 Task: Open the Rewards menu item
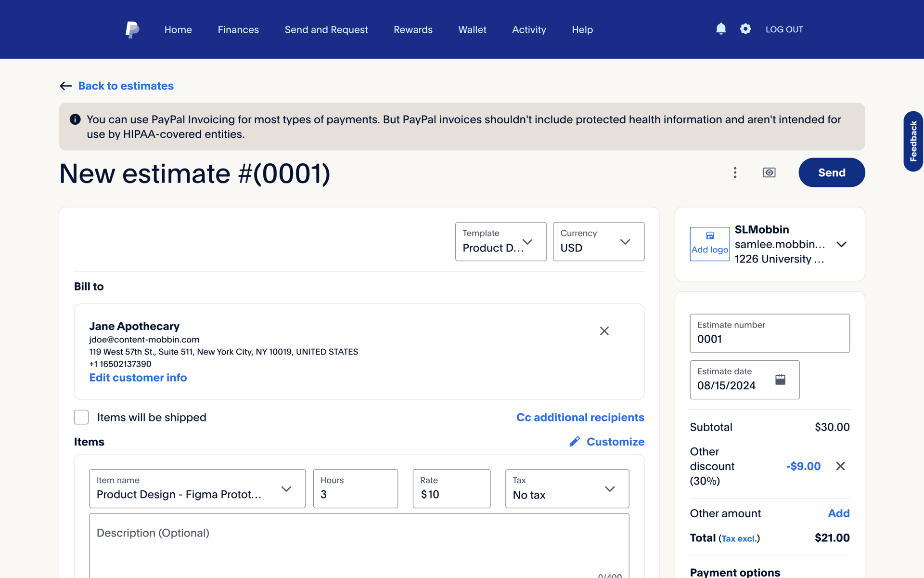pos(413,29)
